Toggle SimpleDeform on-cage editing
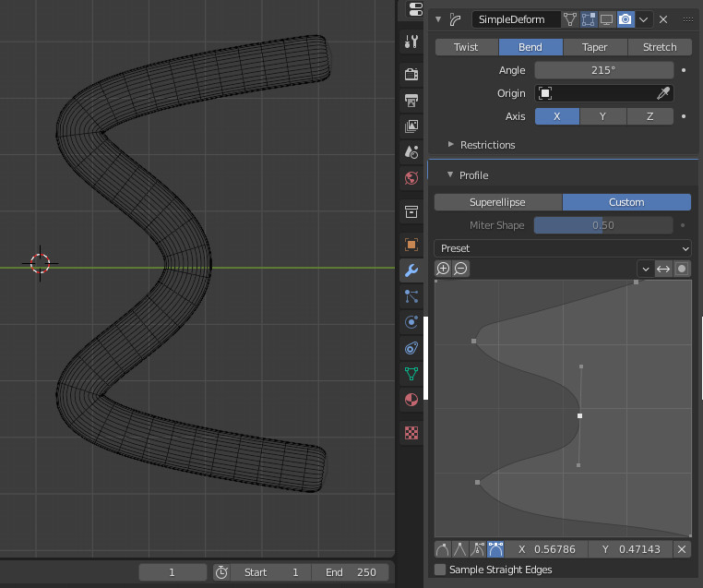 pyautogui.click(x=570, y=19)
